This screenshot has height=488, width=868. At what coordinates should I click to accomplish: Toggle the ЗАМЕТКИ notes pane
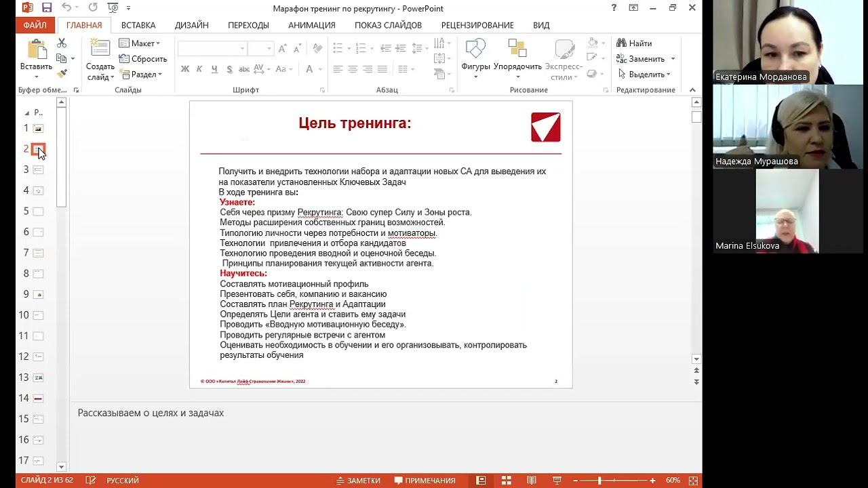(358, 481)
